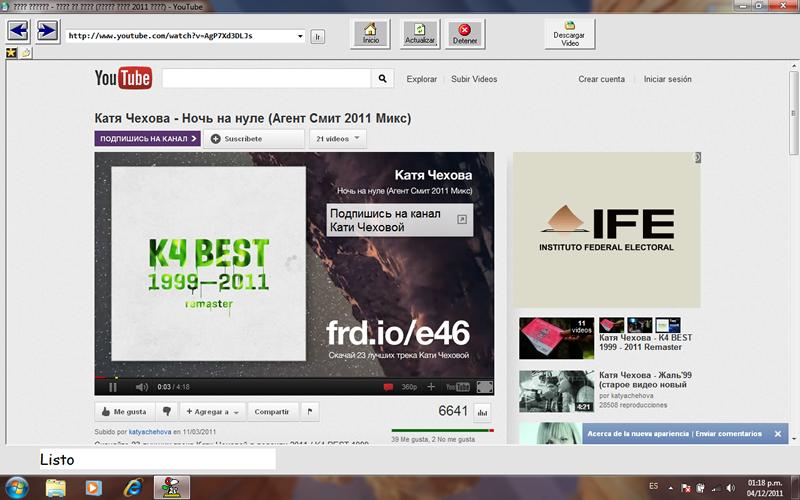Click the add-to-favorites icon beside the star
800x500 pixels.
pos(26,53)
